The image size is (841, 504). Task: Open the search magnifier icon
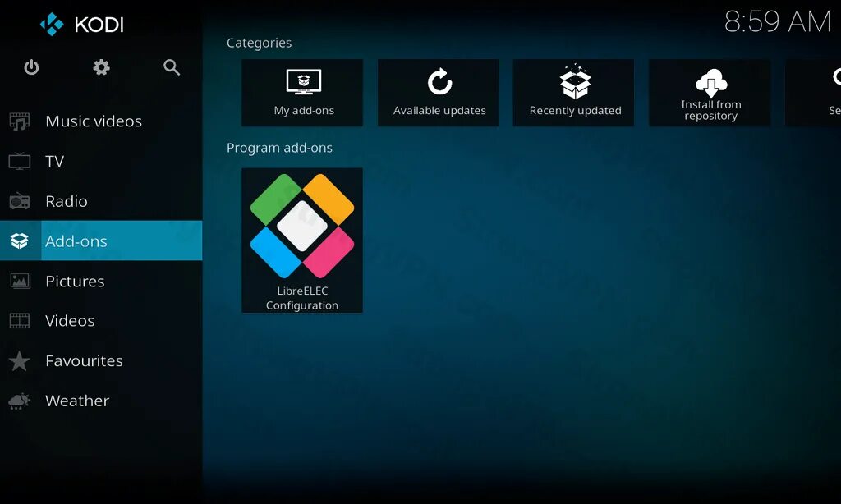pyautogui.click(x=172, y=67)
